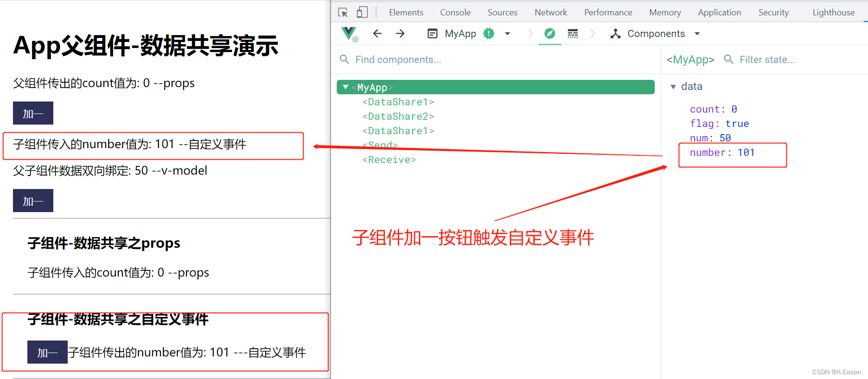Go forward with the right arrow icon
This screenshot has height=379, width=868.
pos(400,34)
